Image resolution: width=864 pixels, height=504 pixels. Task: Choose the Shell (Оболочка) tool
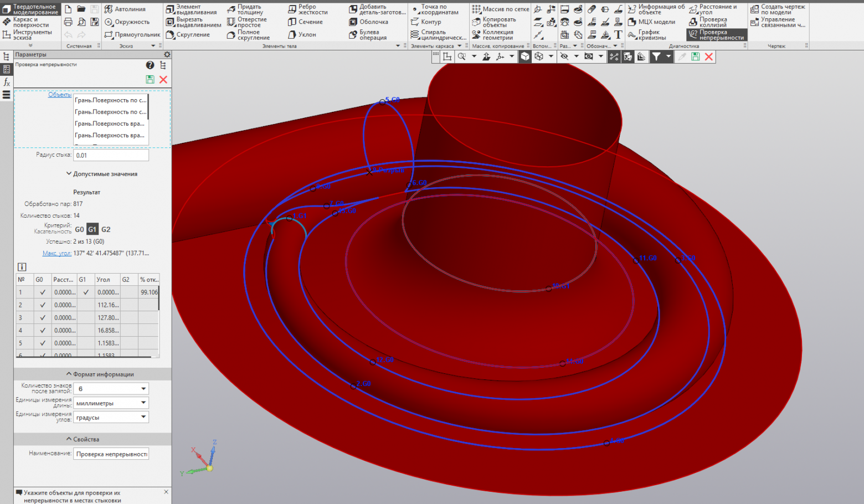(x=368, y=22)
